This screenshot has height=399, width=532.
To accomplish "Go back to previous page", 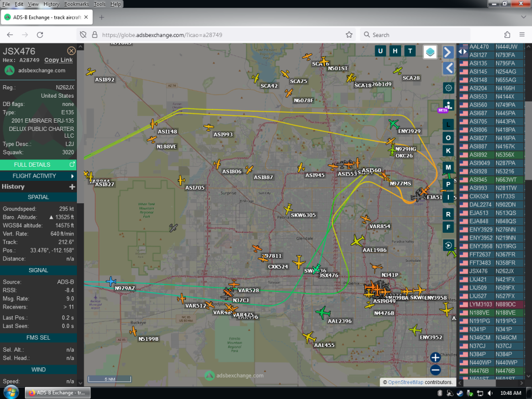I will tap(10, 35).
